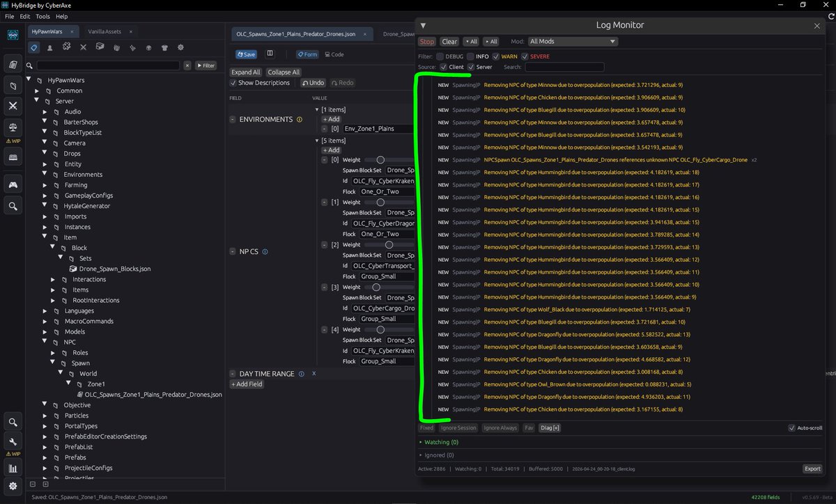Collapse the NPC folder in tree
Viewport: 836px width, 504px height.
[x=45, y=342]
